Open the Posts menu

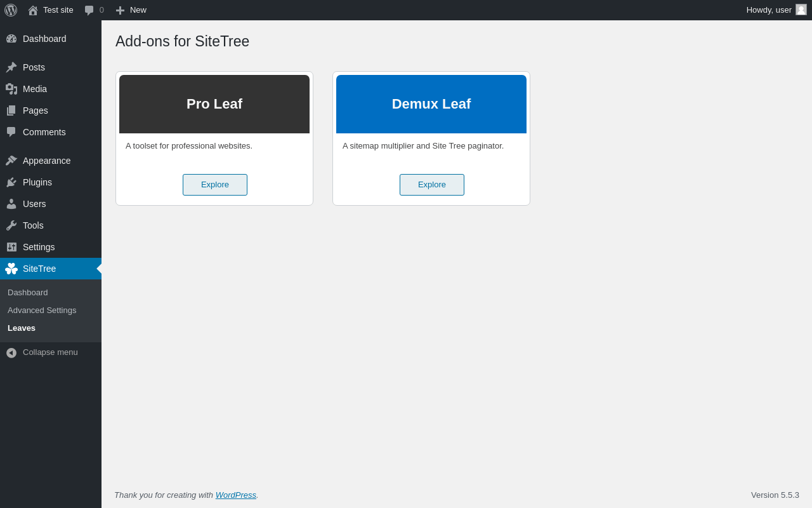point(34,67)
